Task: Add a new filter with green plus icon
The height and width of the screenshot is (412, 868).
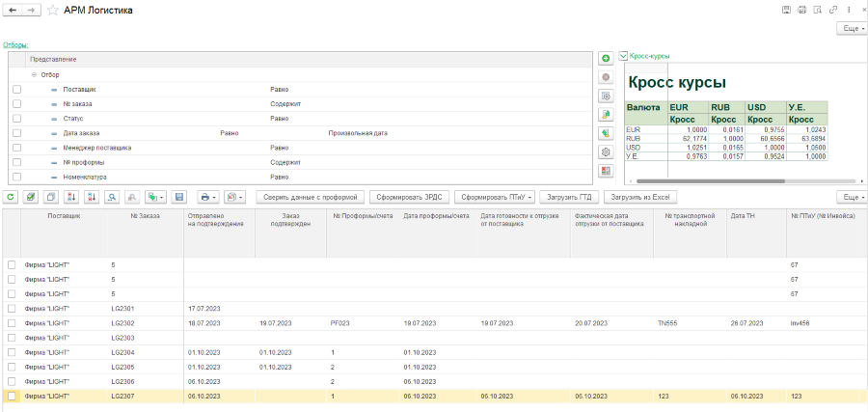Action: [606, 58]
